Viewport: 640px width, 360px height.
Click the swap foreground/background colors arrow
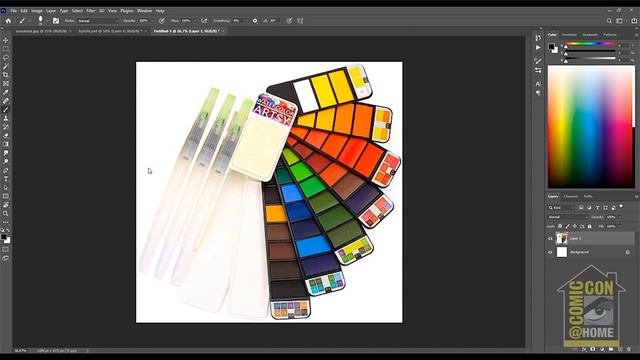pyautogui.click(x=8, y=231)
